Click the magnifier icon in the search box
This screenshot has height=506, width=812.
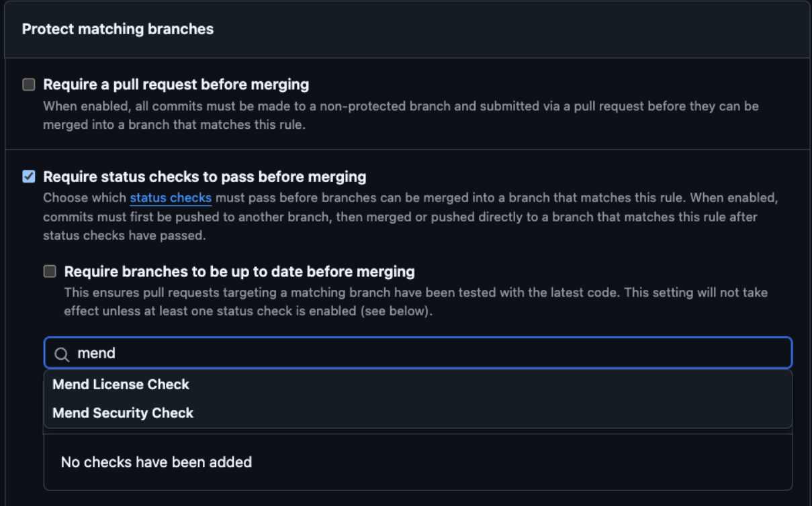[62, 354]
